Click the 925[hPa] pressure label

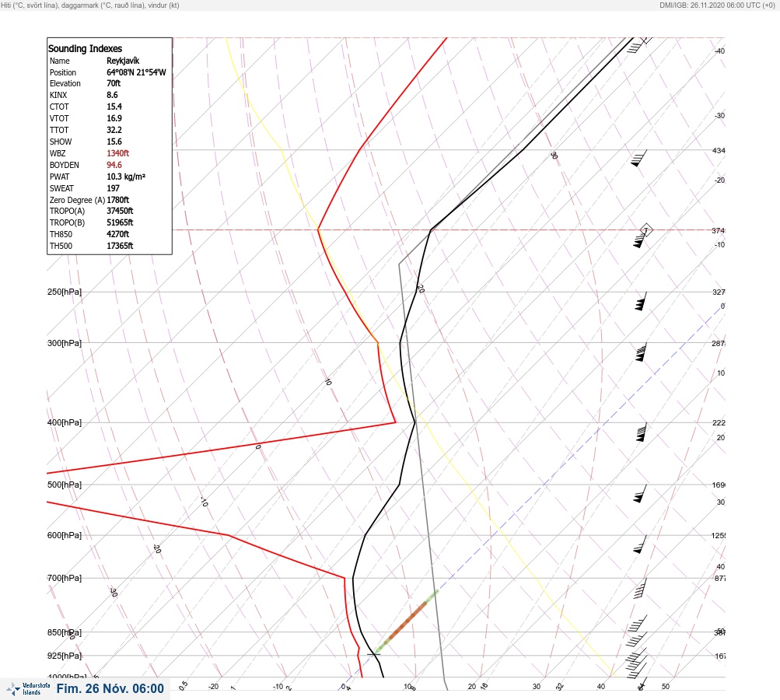pyautogui.click(x=65, y=656)
